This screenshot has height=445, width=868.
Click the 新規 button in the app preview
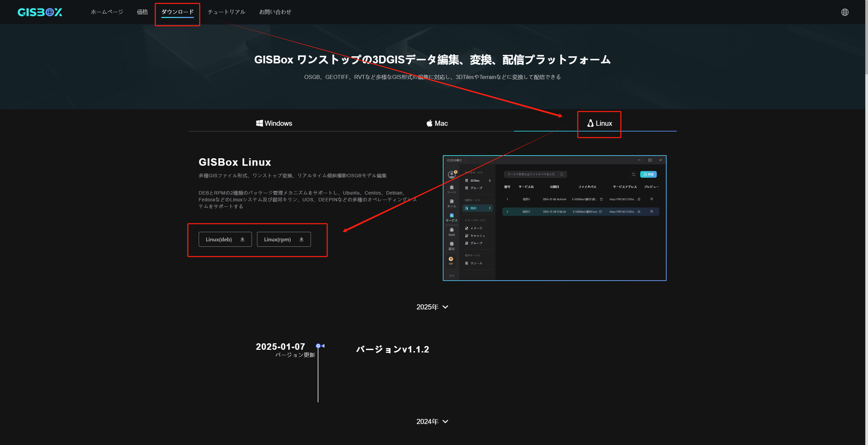(648, 174)
